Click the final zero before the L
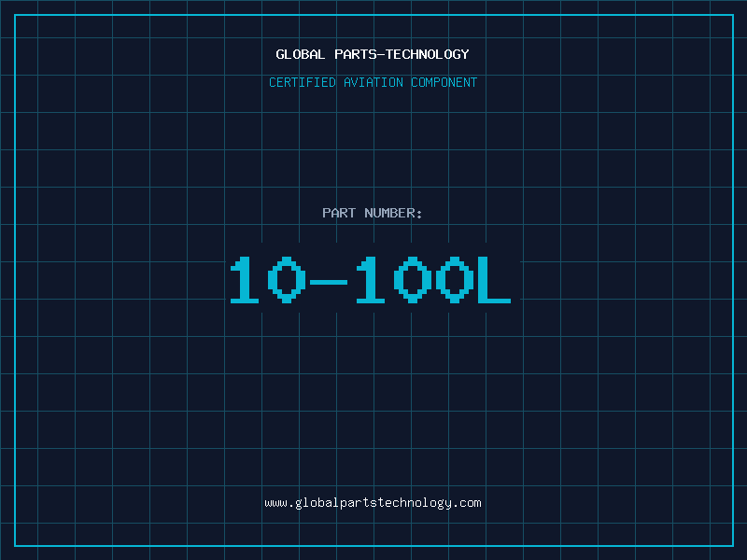747x560 pixels. 454,280
